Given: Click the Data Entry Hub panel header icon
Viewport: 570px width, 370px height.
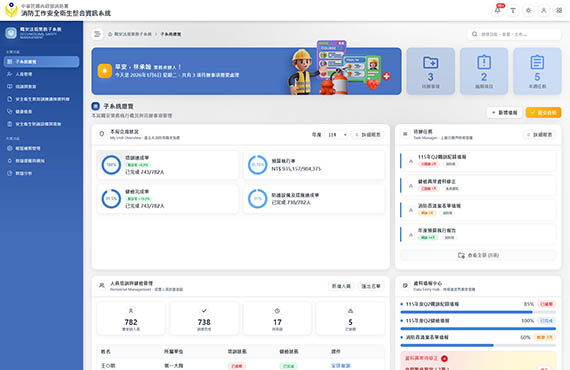Looking at the screenshot, I should point(405,286).
